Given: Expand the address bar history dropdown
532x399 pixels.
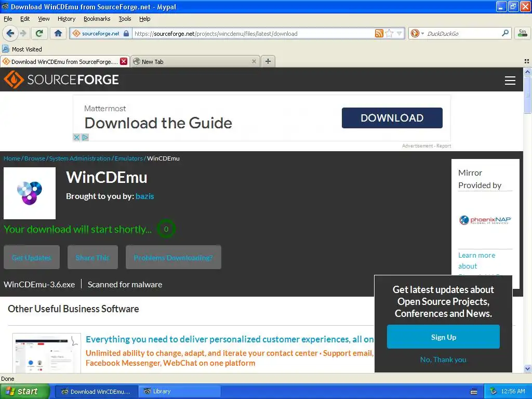Looking at the screenshot, I should tap(400, 33).
